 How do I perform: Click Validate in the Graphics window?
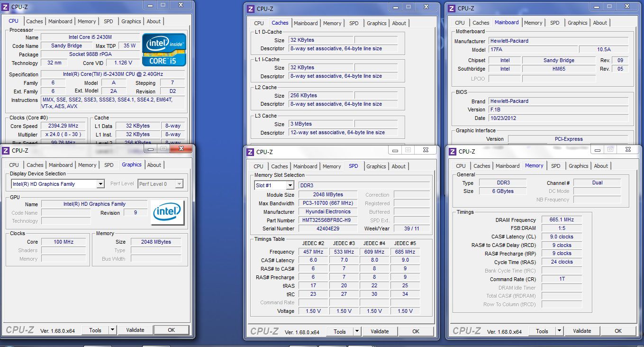(x=135, y=330)
